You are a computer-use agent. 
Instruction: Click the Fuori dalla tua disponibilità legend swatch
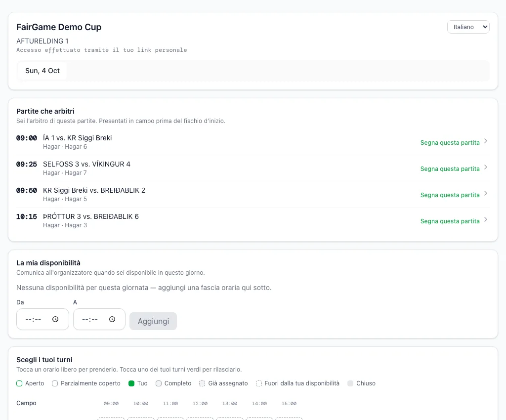pyautogui.click(x=259, y=383)
